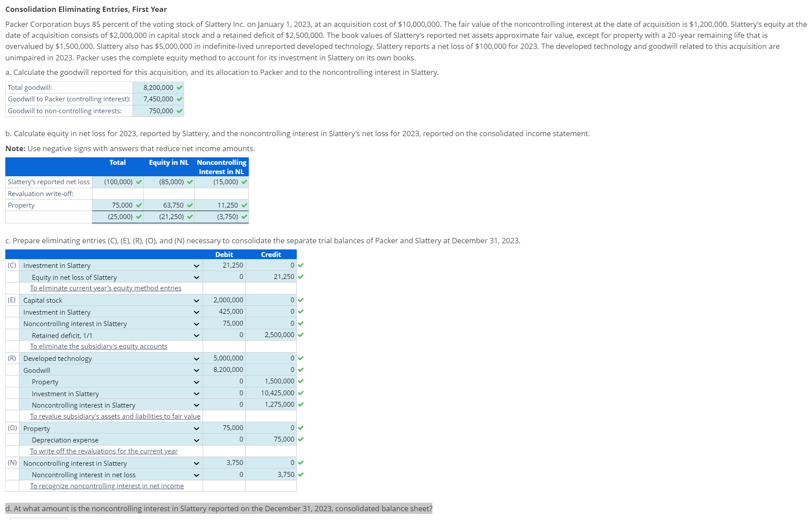Open the Noncontrolling interest dropdown in entry N

(x=196, y=463)
